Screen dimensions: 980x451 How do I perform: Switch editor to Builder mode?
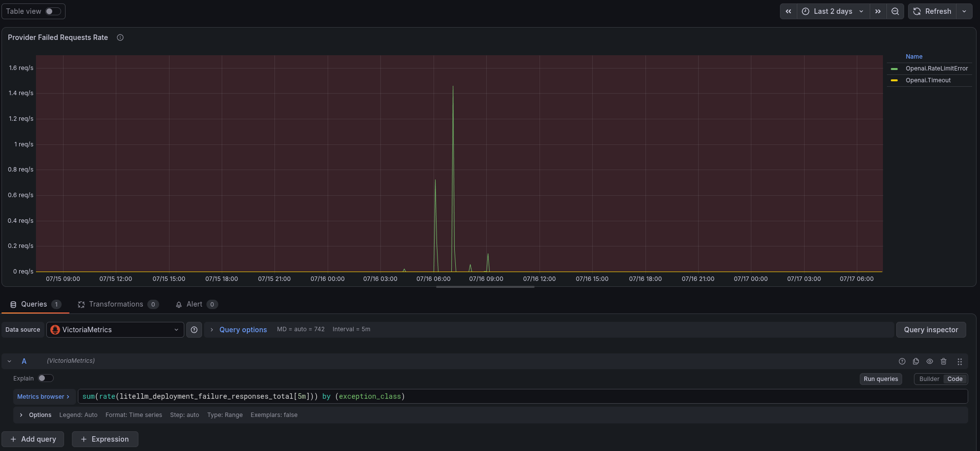[x=929, y=379]
